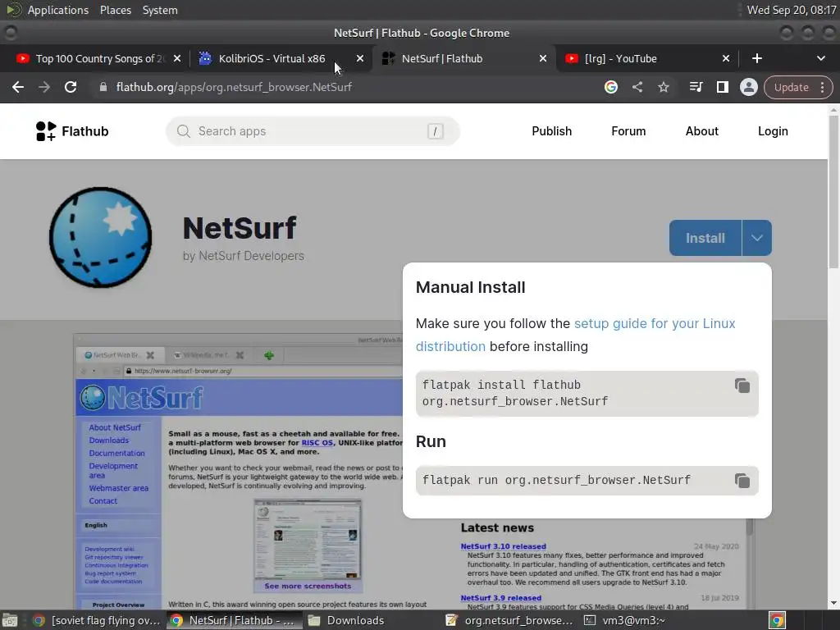Screen dimensions: 840x630
Task: Go back with the browser back arrow
Action: (18, 87)
